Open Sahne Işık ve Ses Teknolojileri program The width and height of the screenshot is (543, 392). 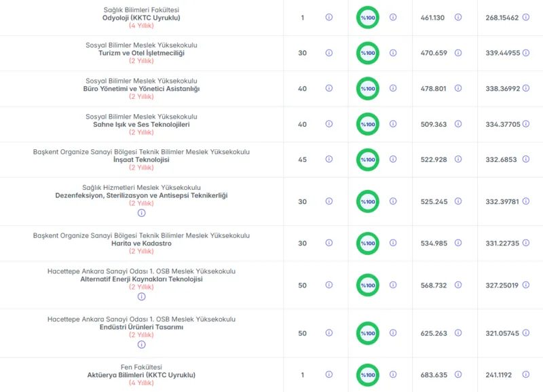click(x=141, y=124)
